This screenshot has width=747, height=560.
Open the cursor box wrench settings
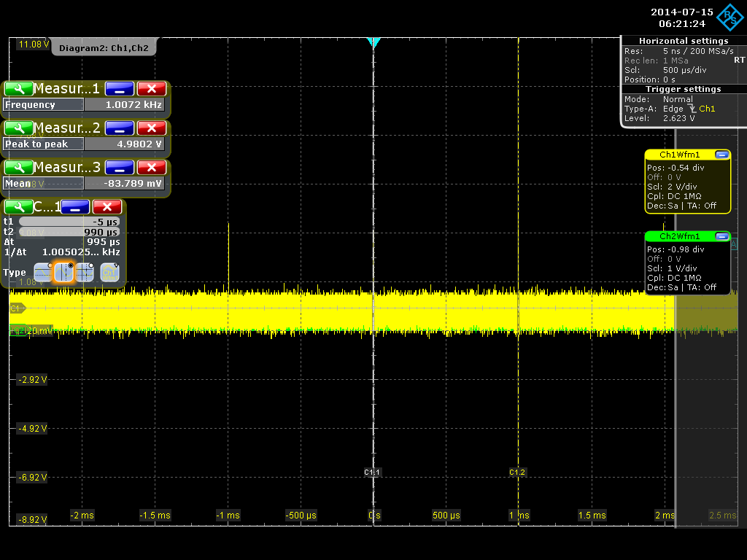coord(18,207)
